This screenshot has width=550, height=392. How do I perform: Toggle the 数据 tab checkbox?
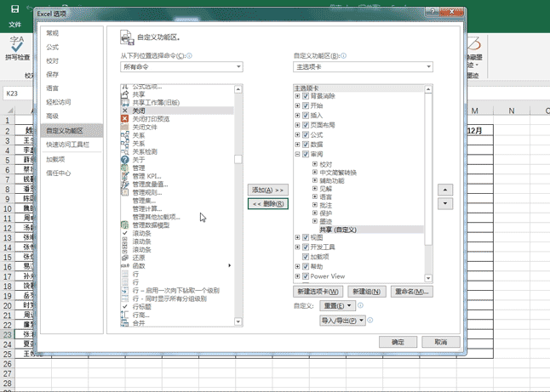click(306, 145)
